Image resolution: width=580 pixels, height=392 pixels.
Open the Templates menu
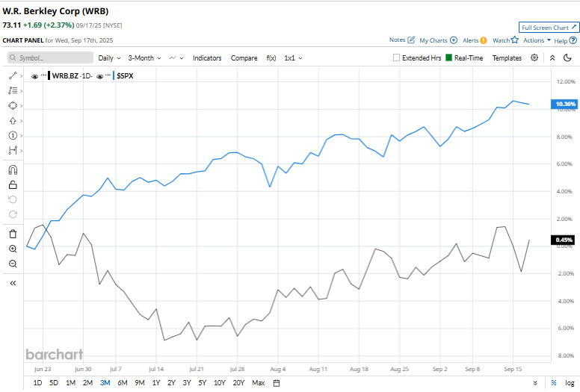click(507, 58)
